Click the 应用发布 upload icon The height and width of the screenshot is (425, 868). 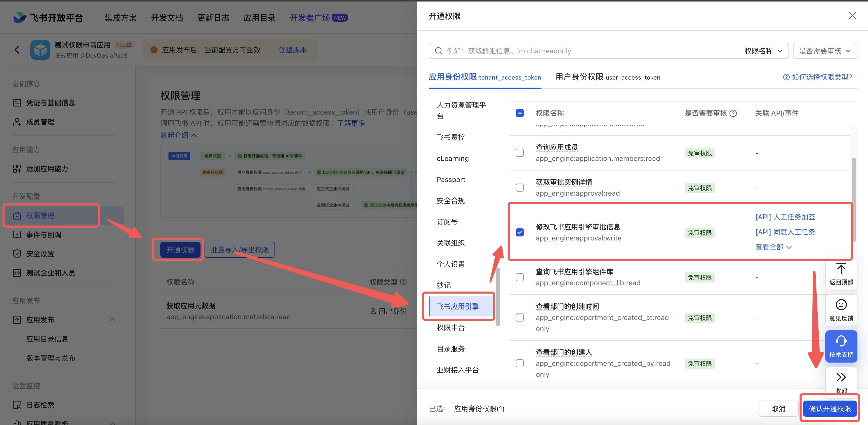coord(17,320)
